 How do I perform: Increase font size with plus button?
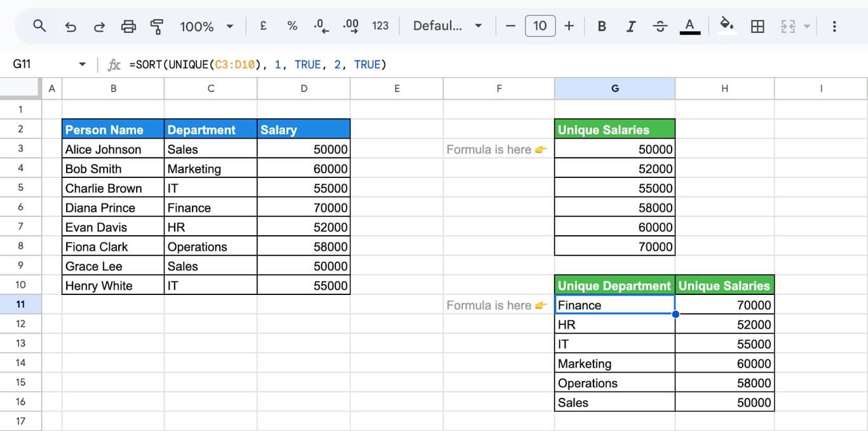coord(569,26)
